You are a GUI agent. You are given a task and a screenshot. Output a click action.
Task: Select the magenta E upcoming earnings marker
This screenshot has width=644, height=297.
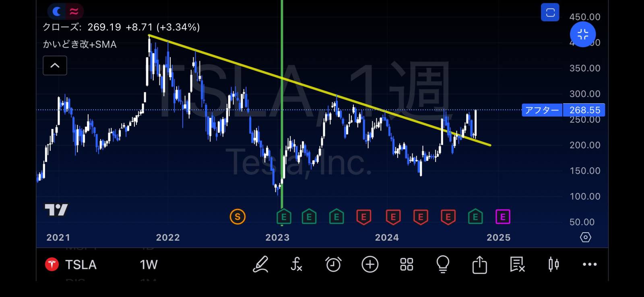pos(503,217)
